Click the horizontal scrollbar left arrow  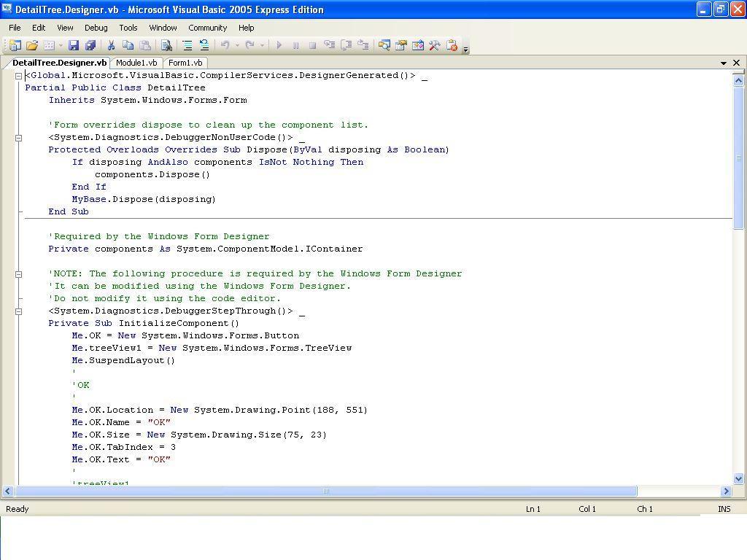tap(7, 491)
